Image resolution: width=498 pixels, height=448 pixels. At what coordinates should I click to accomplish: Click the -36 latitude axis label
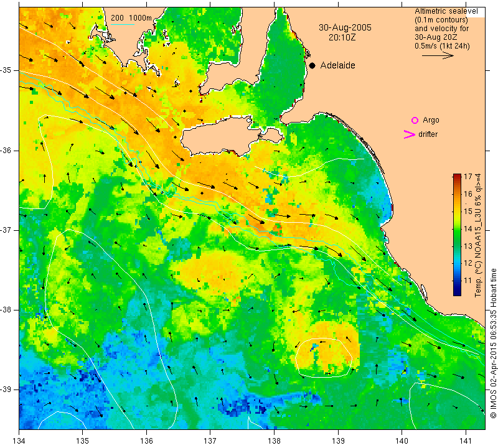pyautogui.click(x=6, y=150)
